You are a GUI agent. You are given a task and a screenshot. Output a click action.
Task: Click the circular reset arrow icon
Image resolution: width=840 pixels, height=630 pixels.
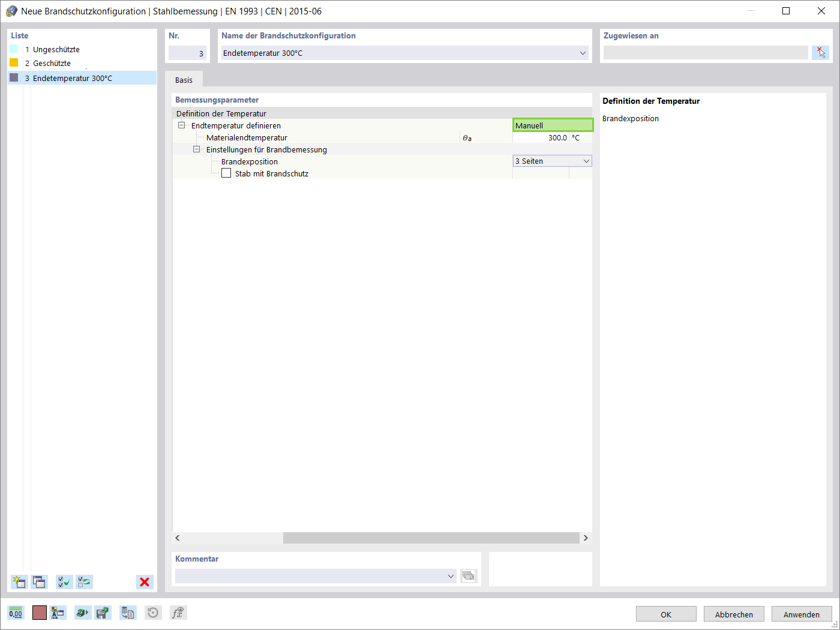tap(153, 613)
